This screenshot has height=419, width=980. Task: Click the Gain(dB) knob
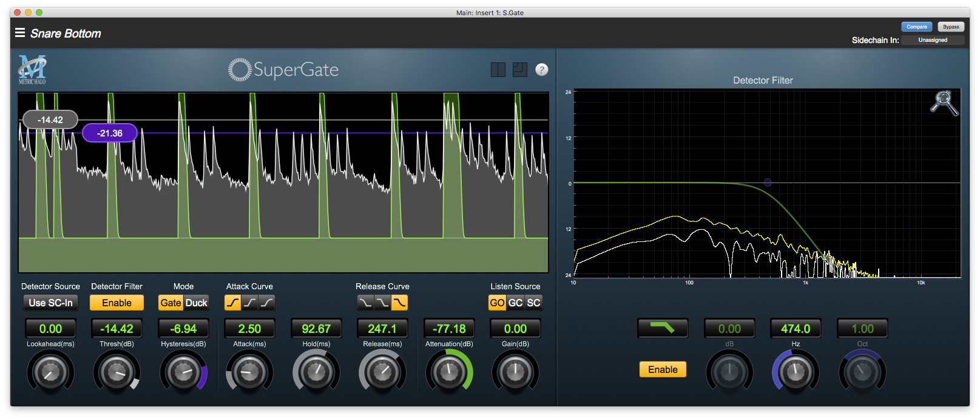tap(515, 372)
